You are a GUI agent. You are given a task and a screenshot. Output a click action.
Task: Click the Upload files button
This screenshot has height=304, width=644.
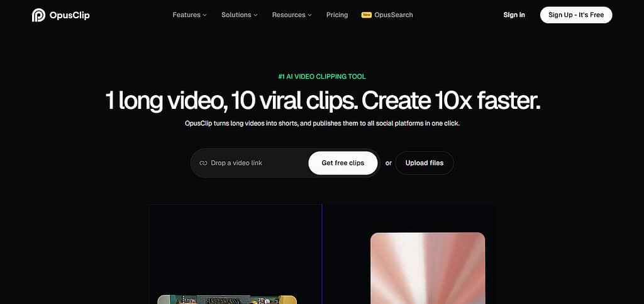point(425,163)
